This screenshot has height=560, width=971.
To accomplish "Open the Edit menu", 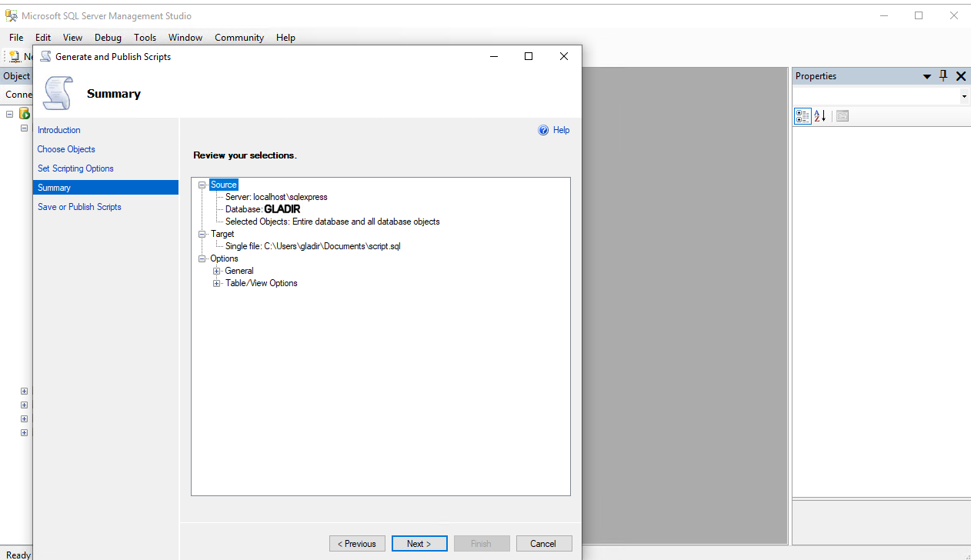I will (x=43, y=37).
